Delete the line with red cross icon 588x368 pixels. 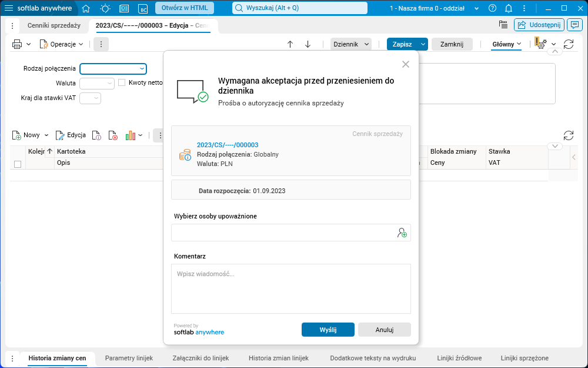(113, 135)
